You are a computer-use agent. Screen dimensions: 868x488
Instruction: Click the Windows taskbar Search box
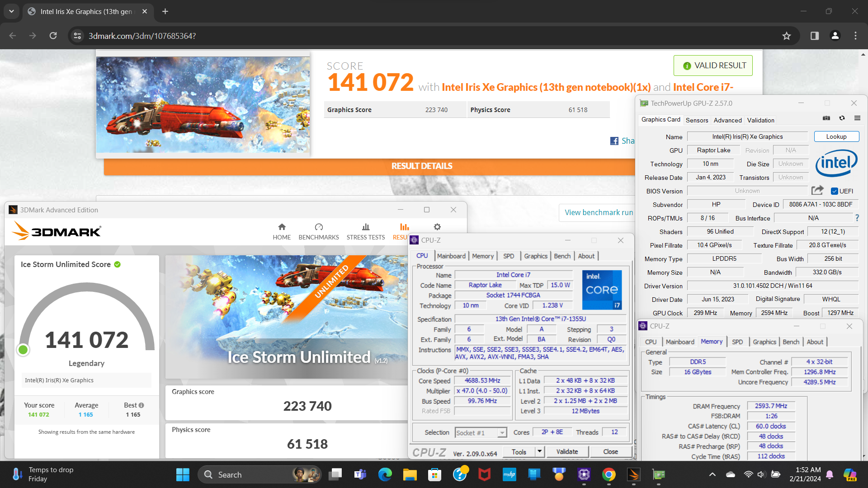tap(259, 474)
